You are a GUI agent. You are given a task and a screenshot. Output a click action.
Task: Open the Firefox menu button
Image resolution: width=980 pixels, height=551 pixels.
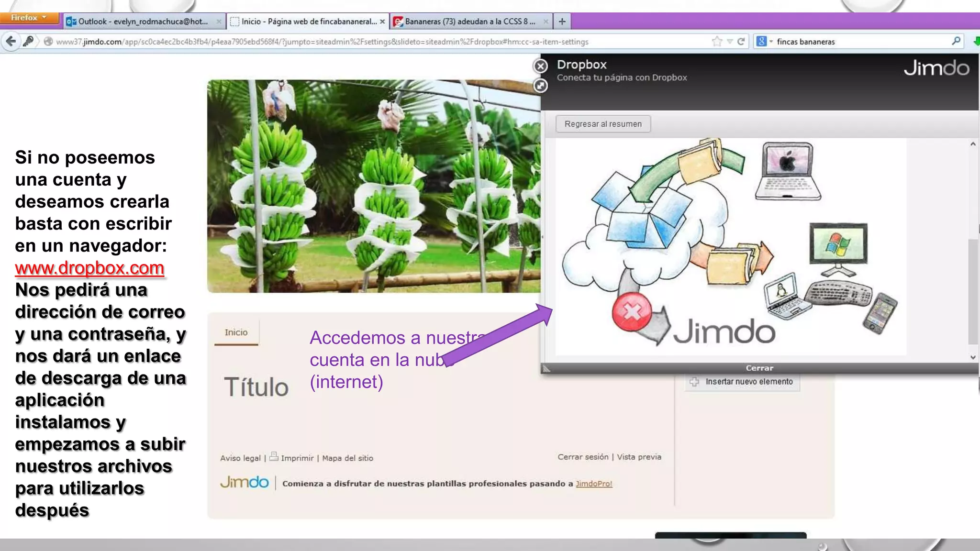coord(29,18)
